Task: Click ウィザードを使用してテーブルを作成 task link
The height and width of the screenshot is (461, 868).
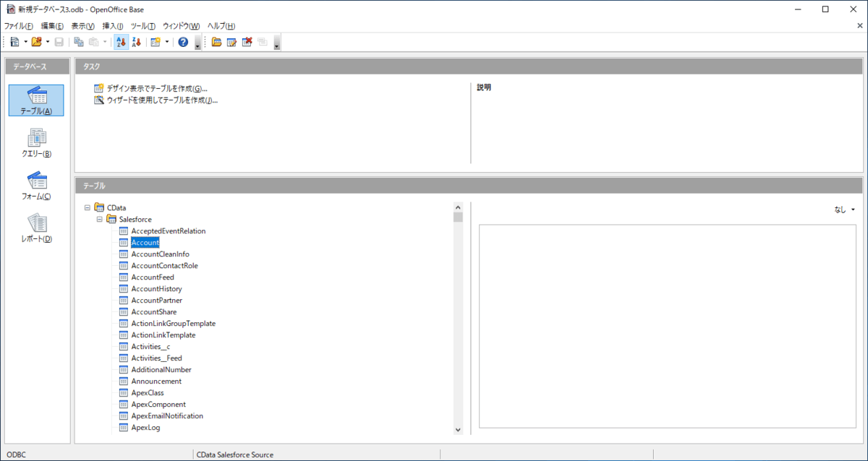Action: coord(162,100)
